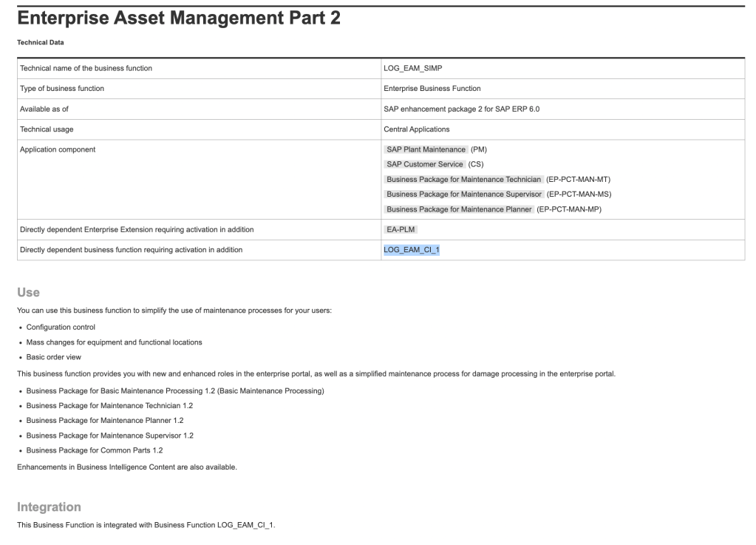The width and height of the screenshot is (756, 545).
Task: Follow Business Package for Maintenance Supervisor table link
Action: pos(464,194)
